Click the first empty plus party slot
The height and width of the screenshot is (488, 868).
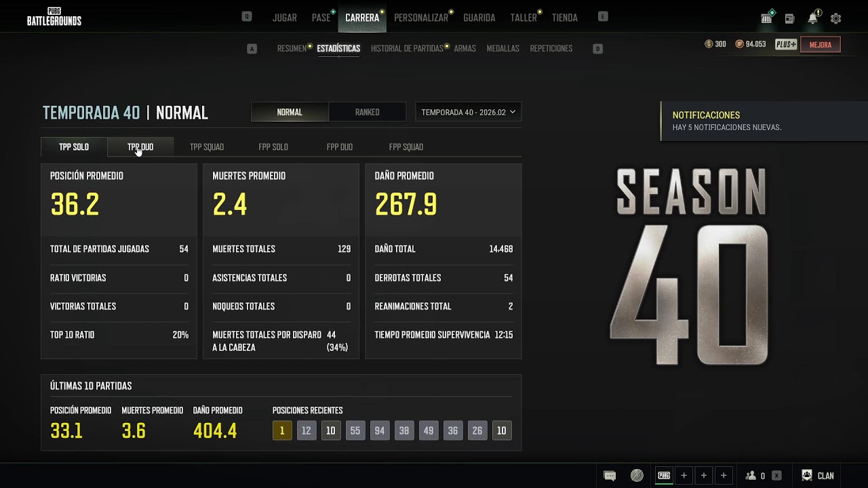pyautogui.click(x=684, y=476)
